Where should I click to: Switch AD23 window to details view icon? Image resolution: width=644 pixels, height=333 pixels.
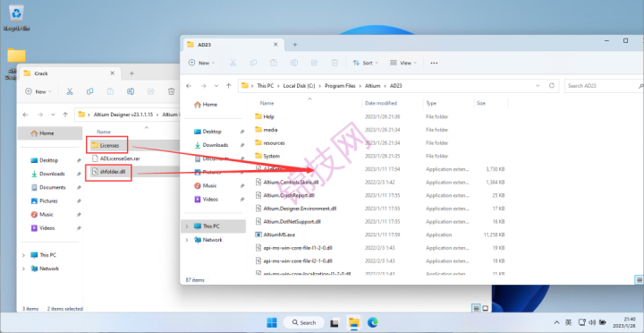coord(639,279)
